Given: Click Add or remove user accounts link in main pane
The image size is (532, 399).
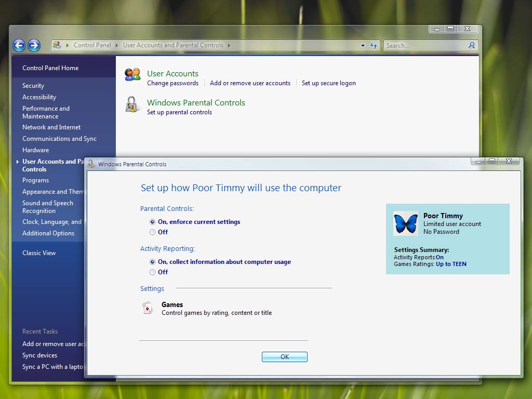Looking at the screenshot, I should (250, 83).
